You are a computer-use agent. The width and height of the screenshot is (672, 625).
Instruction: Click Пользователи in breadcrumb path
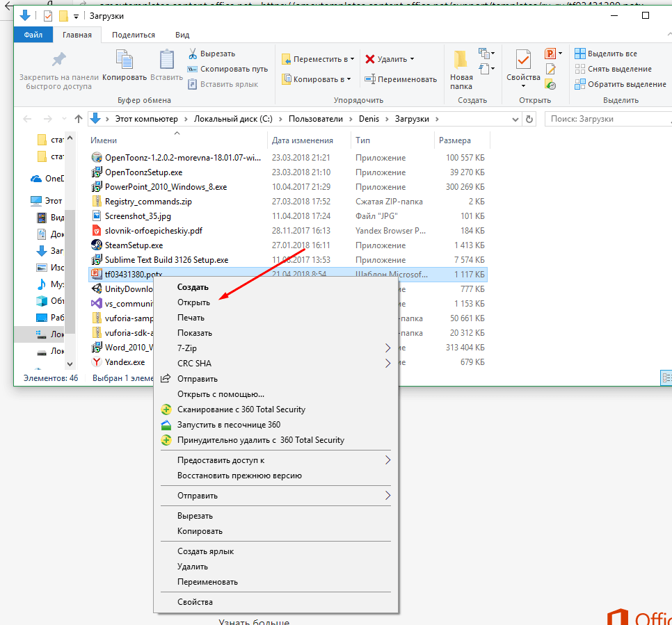pyautogui.click(x=315, y=119)
